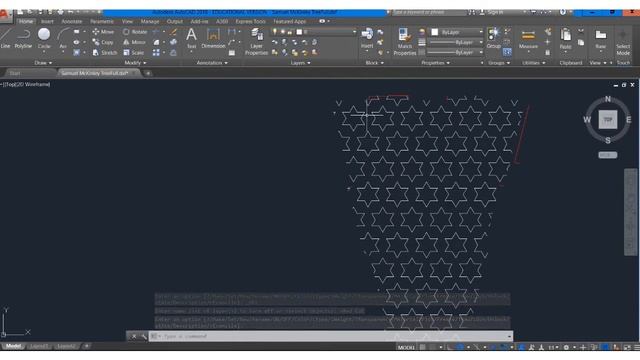
Task: Toggle the grid display in status bar
Action: (423, 347)
